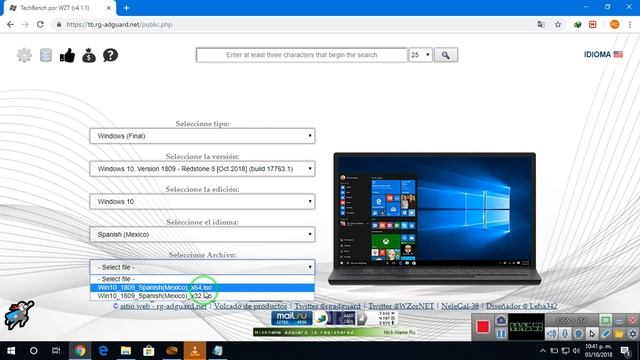
Task: Click the database stack icon
Action: tap(46, 55)
